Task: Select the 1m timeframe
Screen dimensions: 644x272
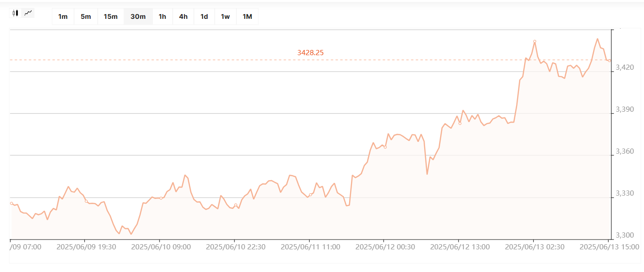Action: 63,16
